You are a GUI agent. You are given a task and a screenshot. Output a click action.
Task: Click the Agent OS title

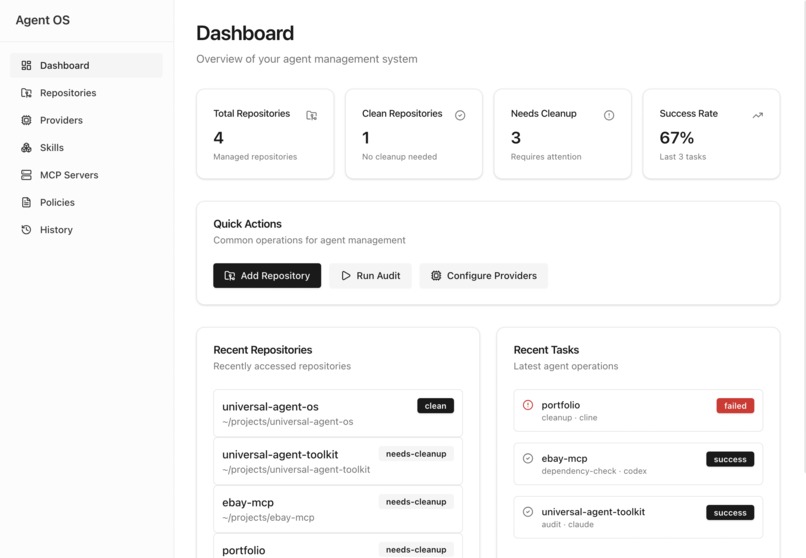(x=43, y=20)
